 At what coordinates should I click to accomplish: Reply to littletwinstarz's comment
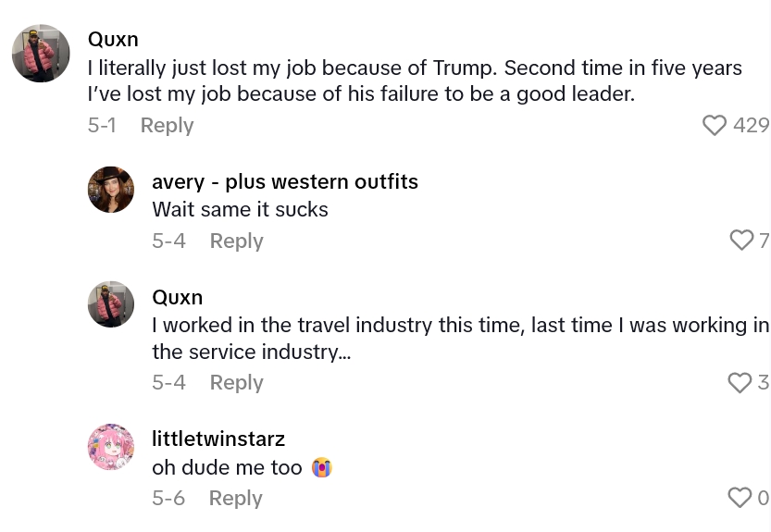click(x=235, y=498)
